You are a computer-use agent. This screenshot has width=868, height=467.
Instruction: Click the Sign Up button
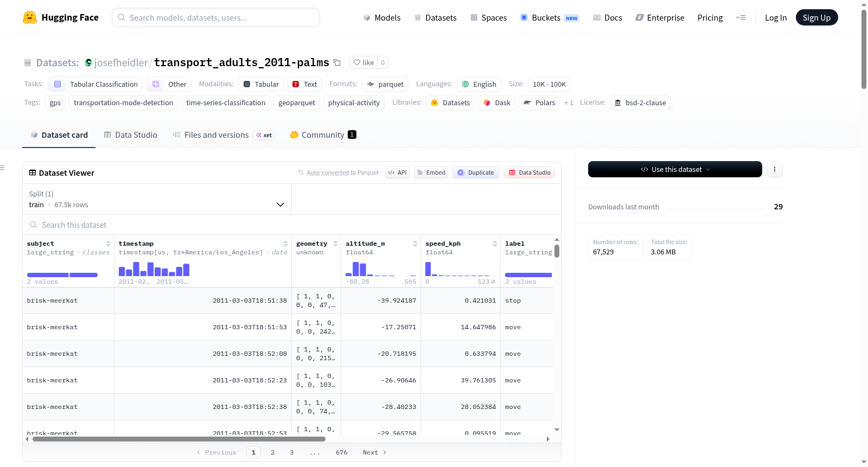(816, 17)
